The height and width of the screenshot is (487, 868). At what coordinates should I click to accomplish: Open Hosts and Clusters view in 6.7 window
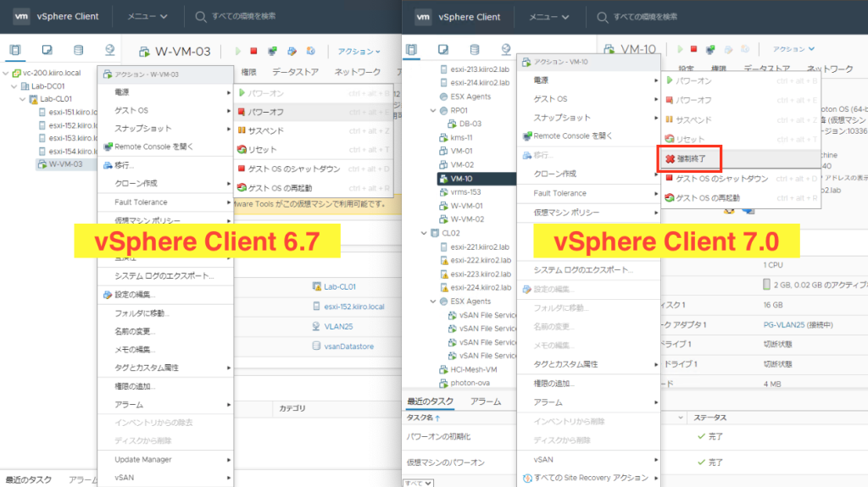[x=15, y=50]
